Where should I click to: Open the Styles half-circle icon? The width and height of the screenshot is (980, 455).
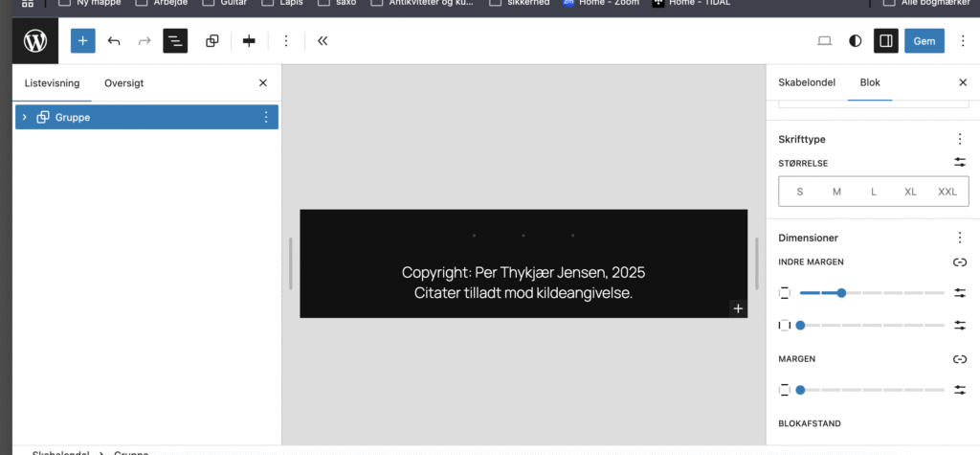(856, 41)
